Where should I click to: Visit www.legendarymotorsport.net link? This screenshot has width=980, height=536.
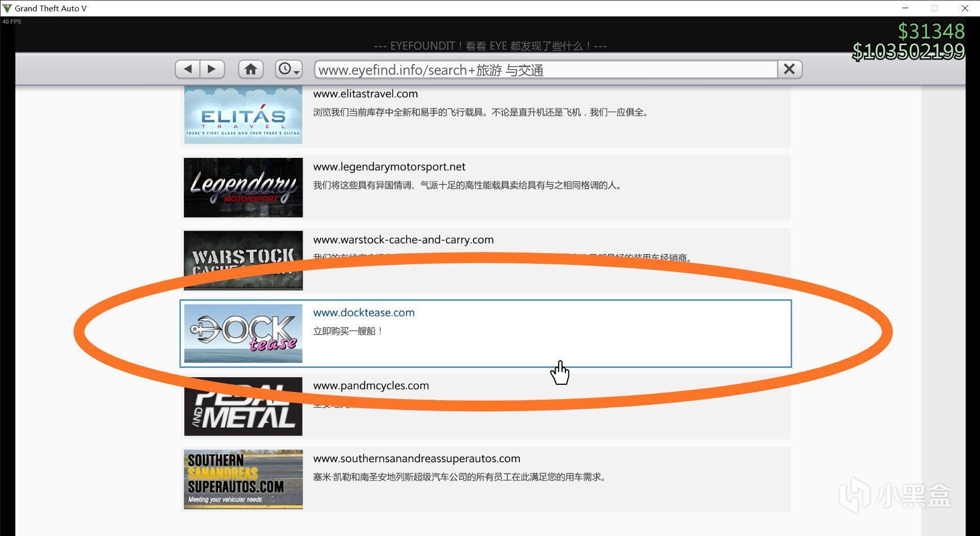[x=389, y=167]
